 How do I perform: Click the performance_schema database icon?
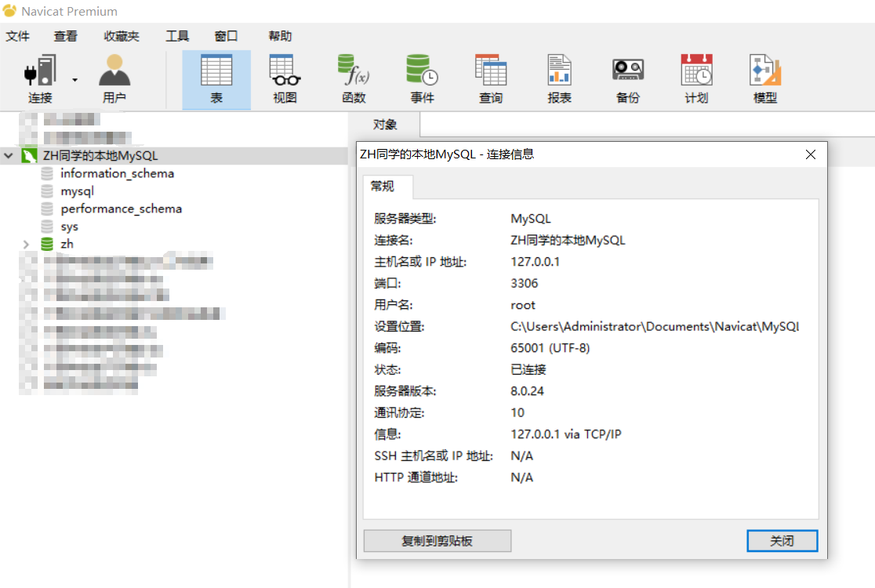click(x=47, y=209)
